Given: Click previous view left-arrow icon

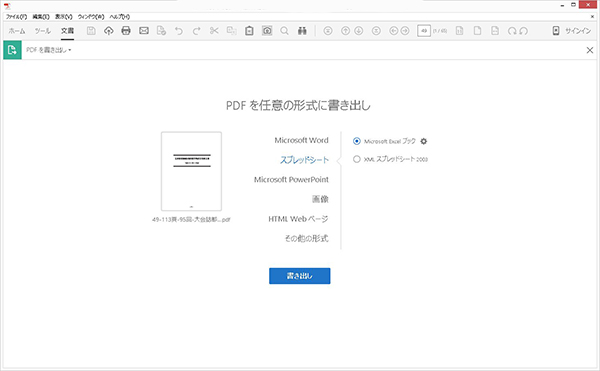Looking at the screenshot, I should [x=394, y=31].
